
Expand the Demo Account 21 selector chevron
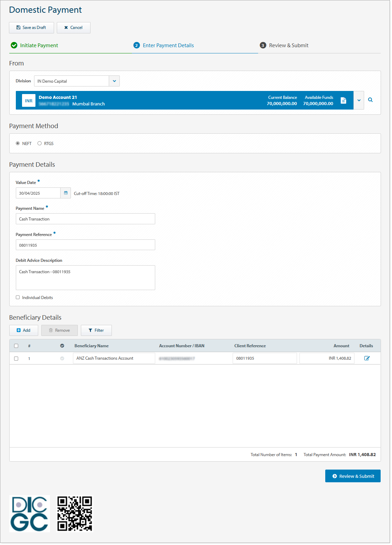tap(359, 100)
